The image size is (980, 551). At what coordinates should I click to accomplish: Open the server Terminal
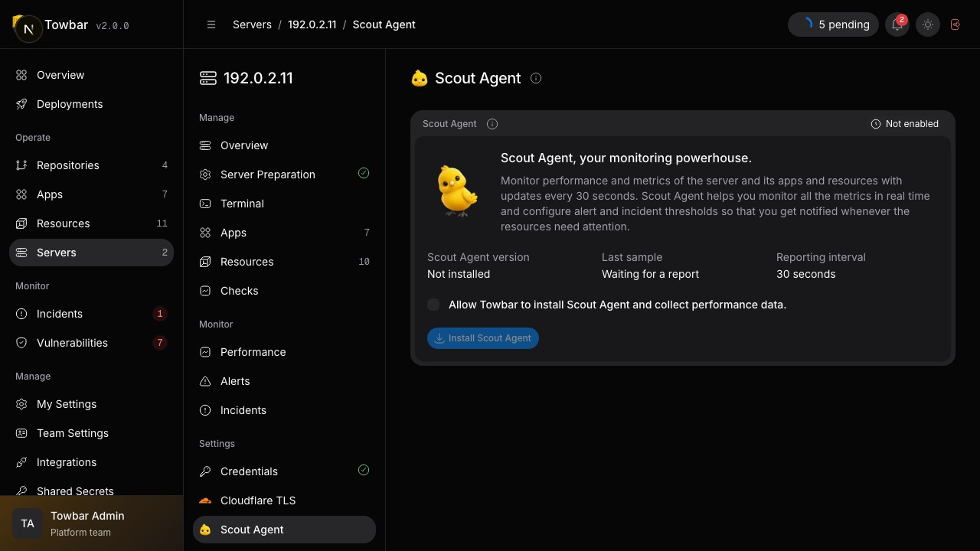click(284, 204)
